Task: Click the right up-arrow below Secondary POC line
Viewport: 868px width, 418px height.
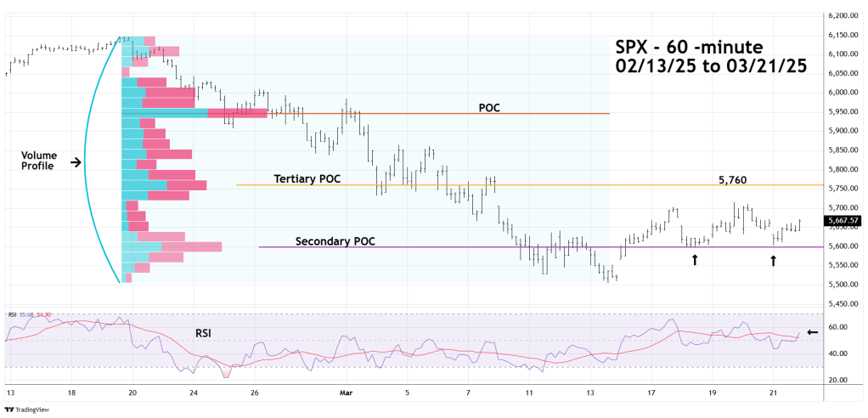Action: [x=773, y=261]
